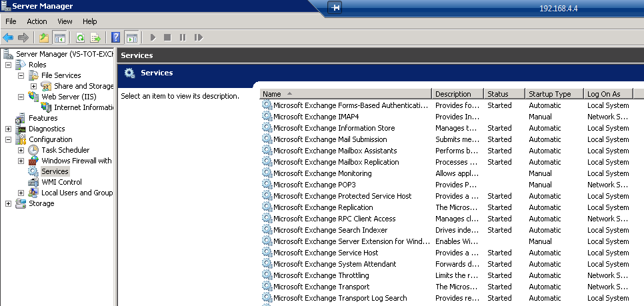Sort by the Name column header
Screen dimensions: 644x306
click(346, 94)
